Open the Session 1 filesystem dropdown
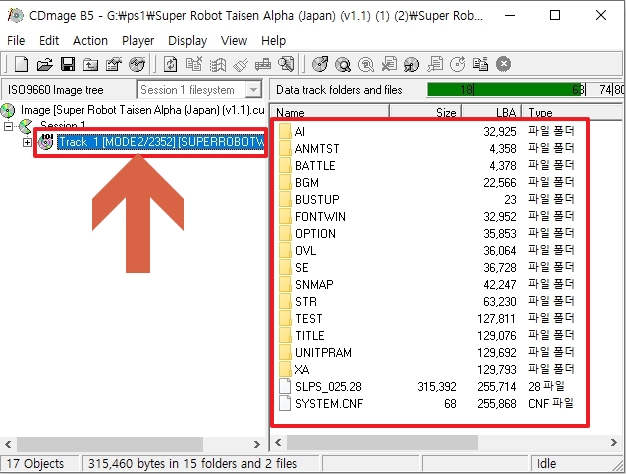The image size is (626, 474). 253,90
